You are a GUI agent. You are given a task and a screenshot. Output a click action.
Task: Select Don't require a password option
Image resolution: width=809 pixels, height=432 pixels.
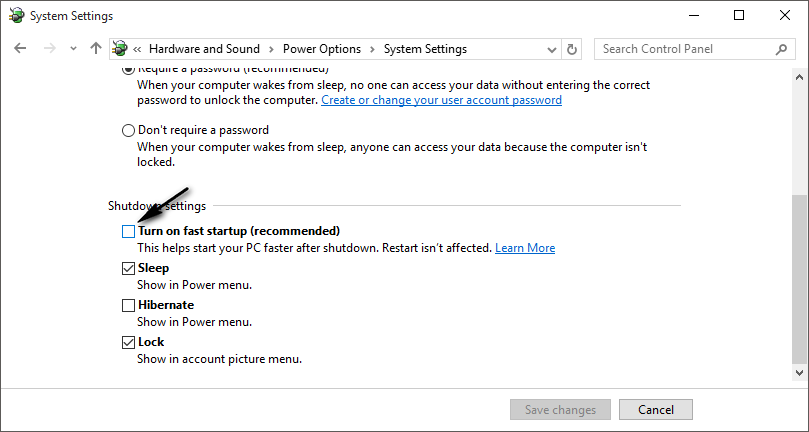click(x=128, y=130)
